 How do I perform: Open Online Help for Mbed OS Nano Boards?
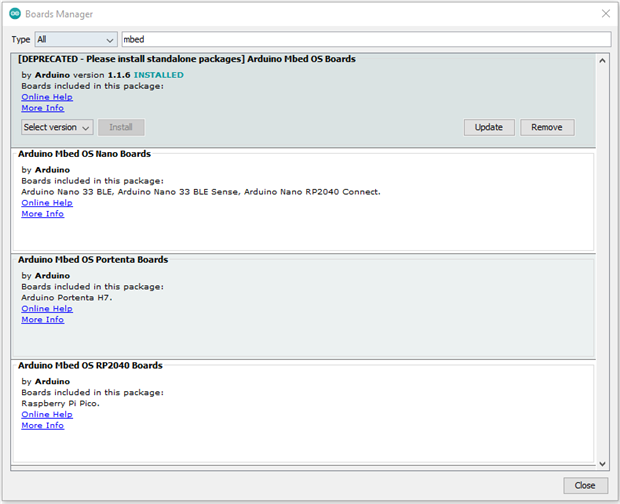tap(47, 202)
